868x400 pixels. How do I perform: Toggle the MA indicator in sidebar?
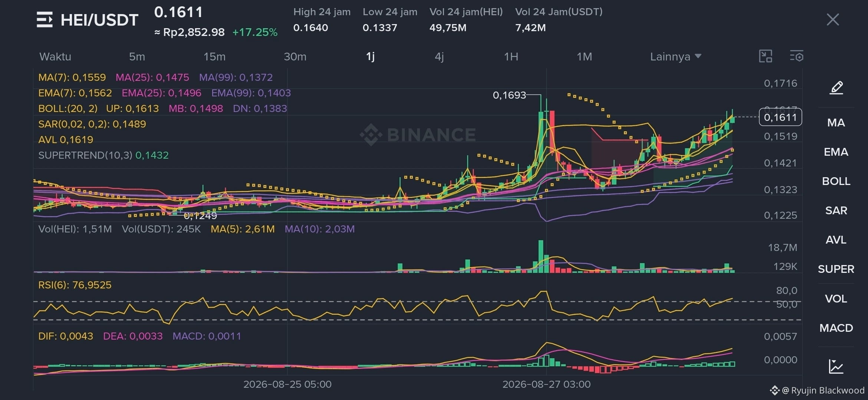[x=836, y=123]
